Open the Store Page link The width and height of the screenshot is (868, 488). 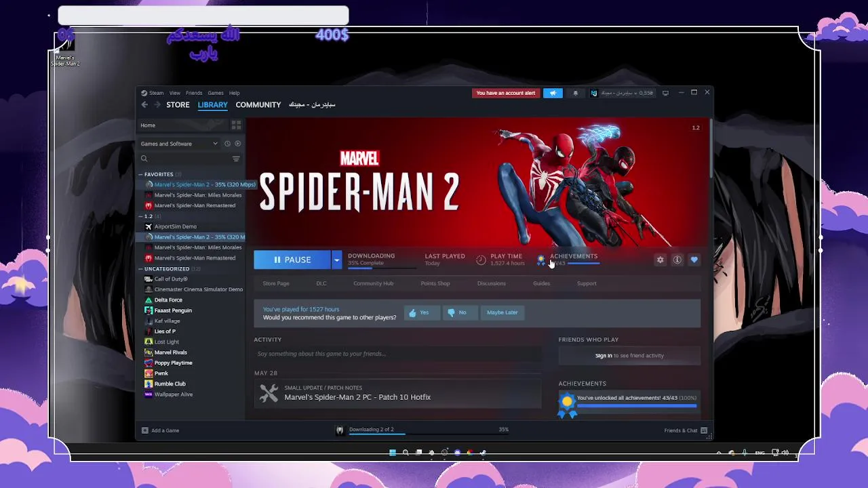point(276,283)
